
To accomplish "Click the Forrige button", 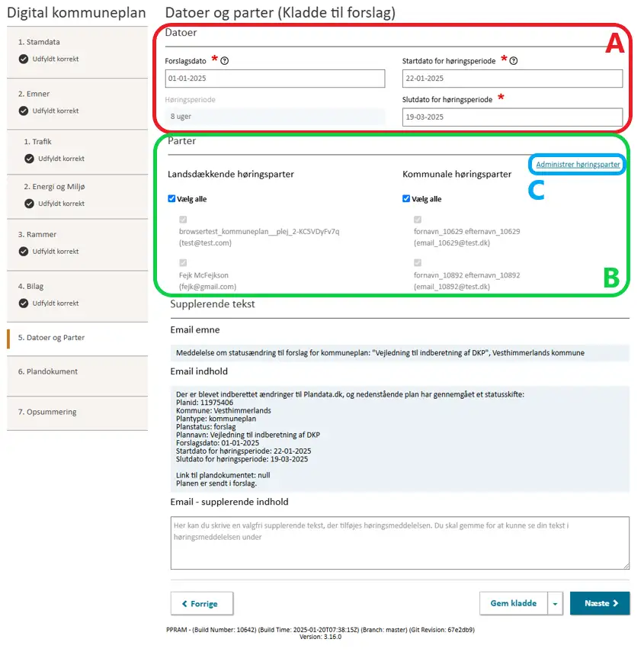I will coord(202,603).
